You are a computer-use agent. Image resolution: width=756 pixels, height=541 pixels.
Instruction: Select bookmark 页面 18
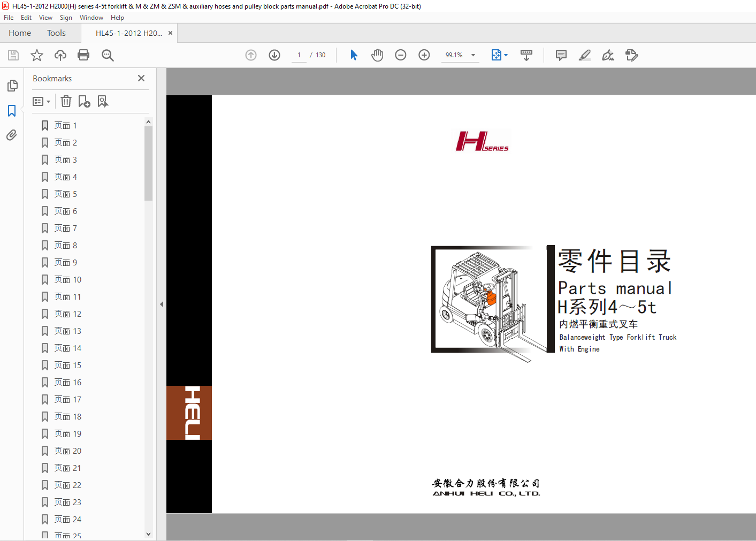67,417
